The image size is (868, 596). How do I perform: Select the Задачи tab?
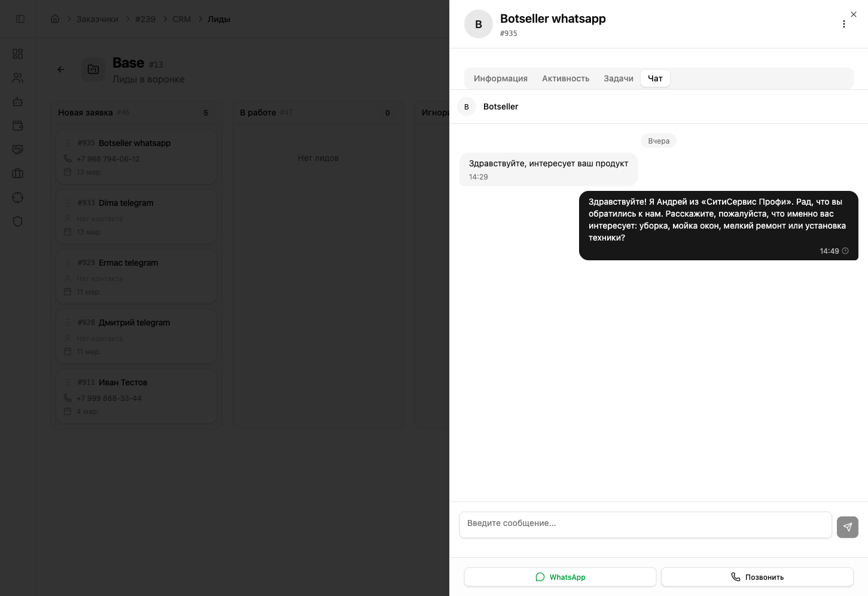click(x=618, y=78)
